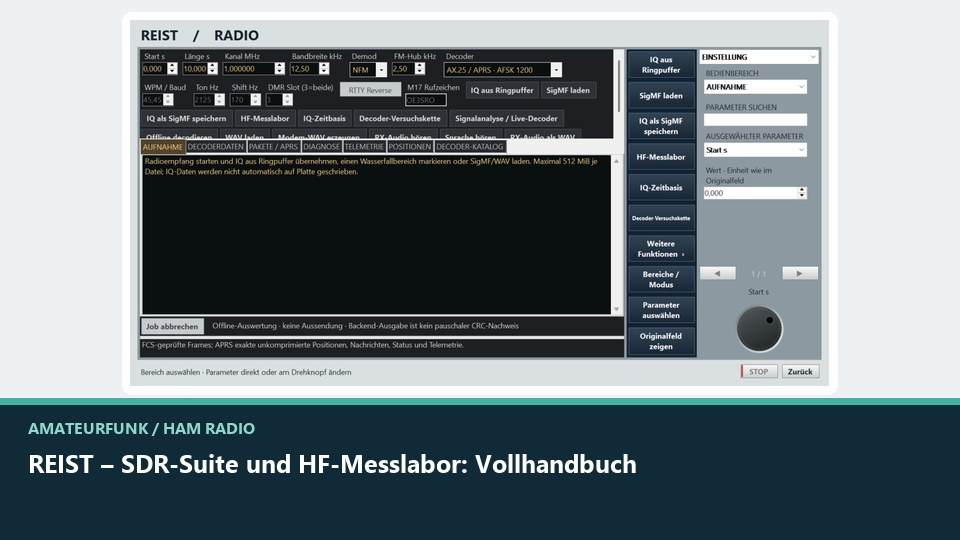Click the 'Offline-Auswertung' status text
Image resolution: width=960 pixels, height=540 pixels.
[x=366, y=326]
